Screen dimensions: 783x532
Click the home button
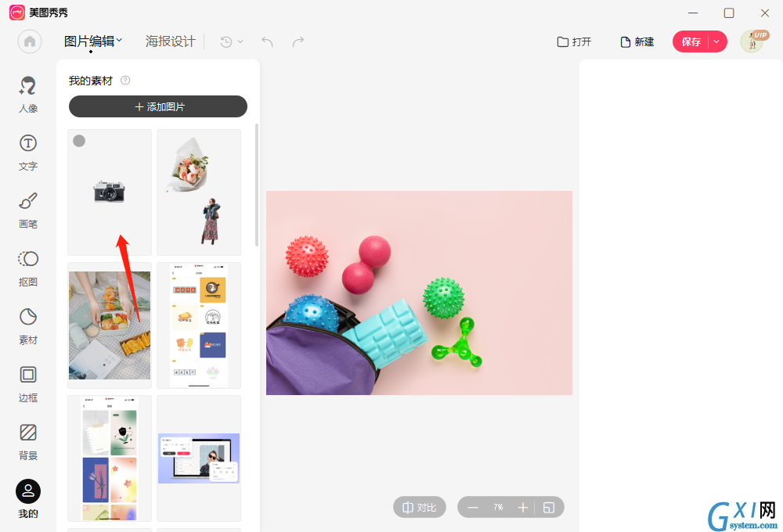30,41
